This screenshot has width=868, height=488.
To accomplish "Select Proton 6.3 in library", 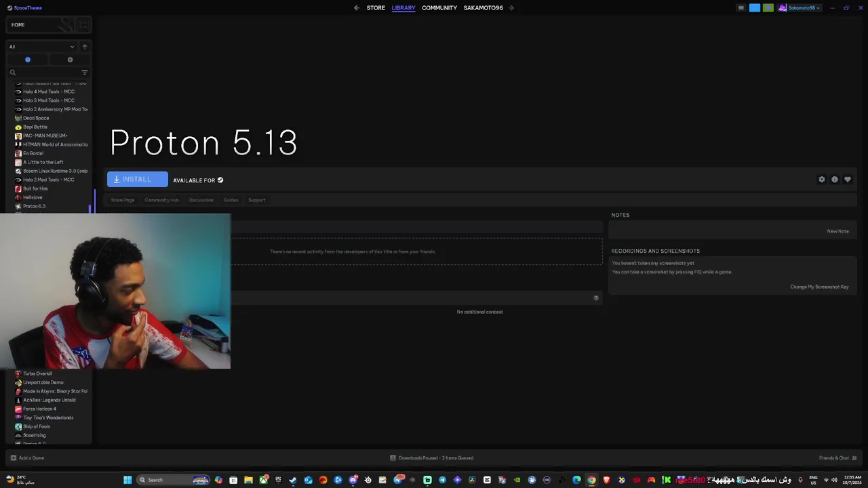I will tap(34, 206).
